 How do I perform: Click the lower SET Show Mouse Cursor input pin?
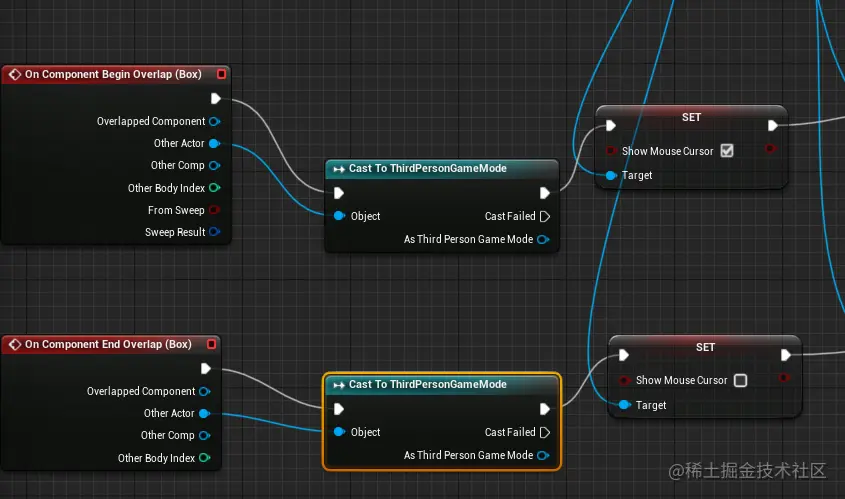pos(624,380)
